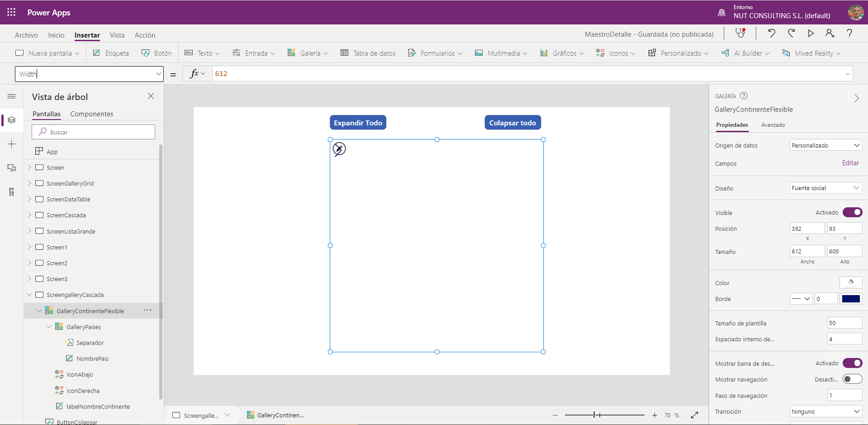The image size is (868, 425).
Task: Open the Vista menu
Action: 117,35
